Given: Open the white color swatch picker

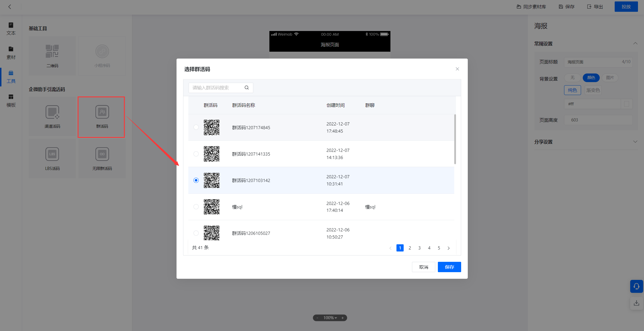Looking at the screenshot, I should (627, 104).
